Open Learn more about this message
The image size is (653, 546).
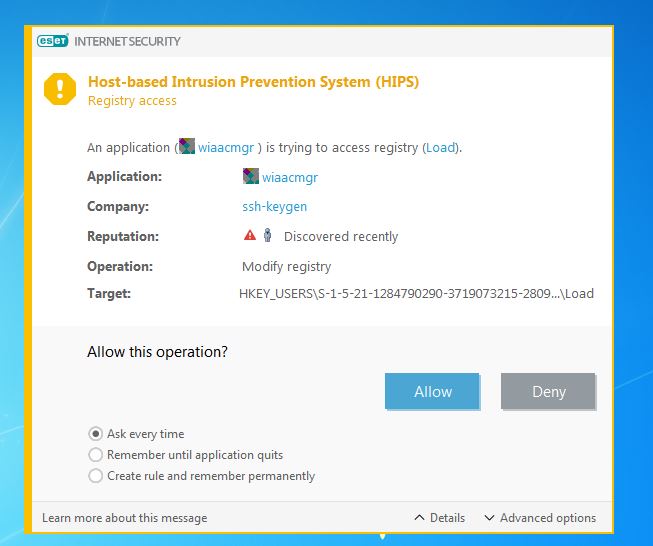click(125, 518)
